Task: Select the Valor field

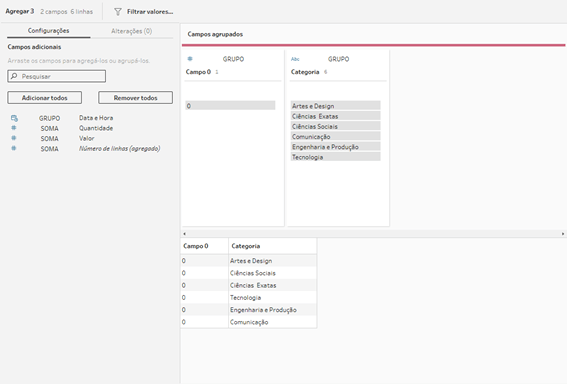Action: [x=86, y=138]
